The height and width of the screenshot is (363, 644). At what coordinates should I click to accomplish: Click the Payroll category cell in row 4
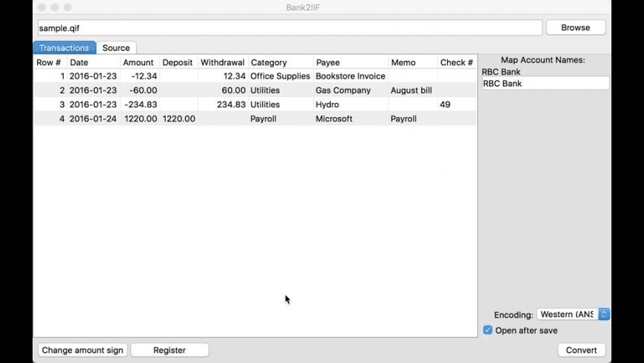(x=281, y=119)
